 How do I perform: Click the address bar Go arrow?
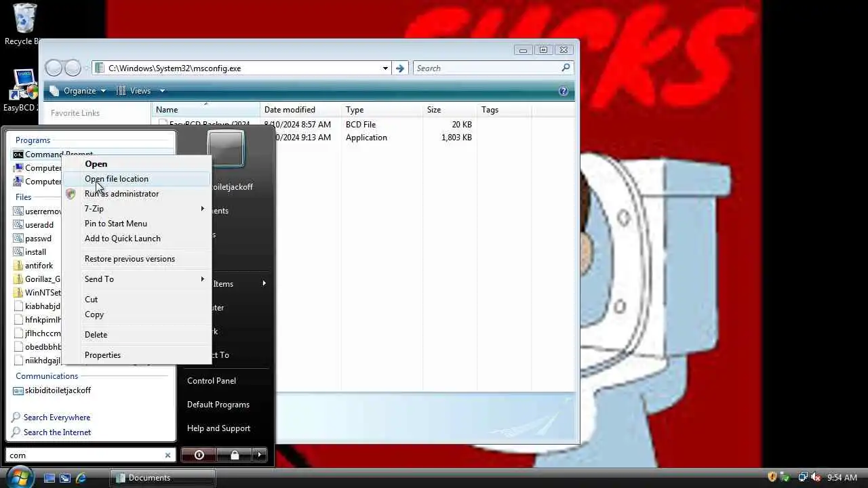[x=400, y=68]
